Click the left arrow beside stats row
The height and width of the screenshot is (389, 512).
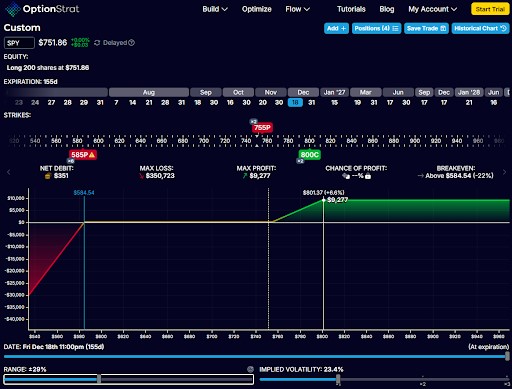pyautogui.click(x=9, y=172)
